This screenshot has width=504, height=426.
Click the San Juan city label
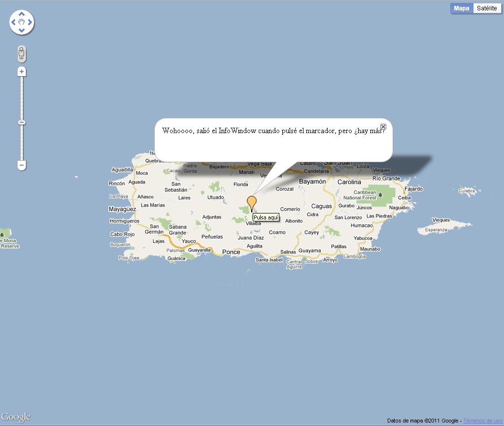pos(338,162)
